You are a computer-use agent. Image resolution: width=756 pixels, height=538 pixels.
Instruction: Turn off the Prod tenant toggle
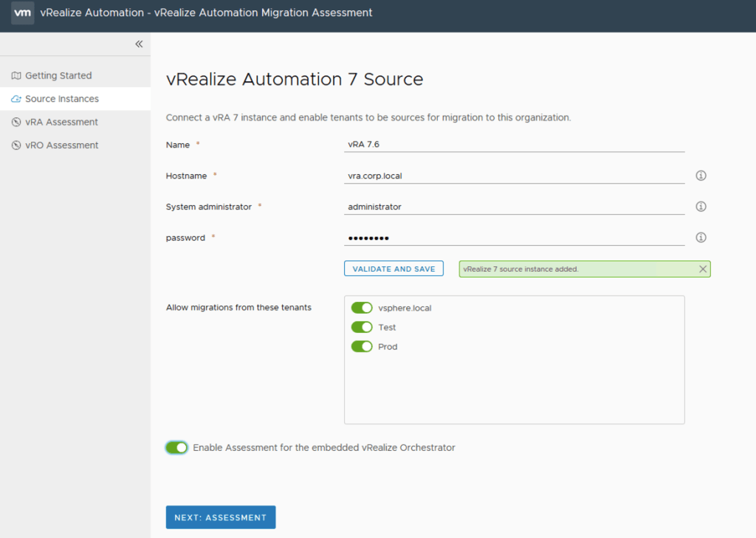click(362, 346)
